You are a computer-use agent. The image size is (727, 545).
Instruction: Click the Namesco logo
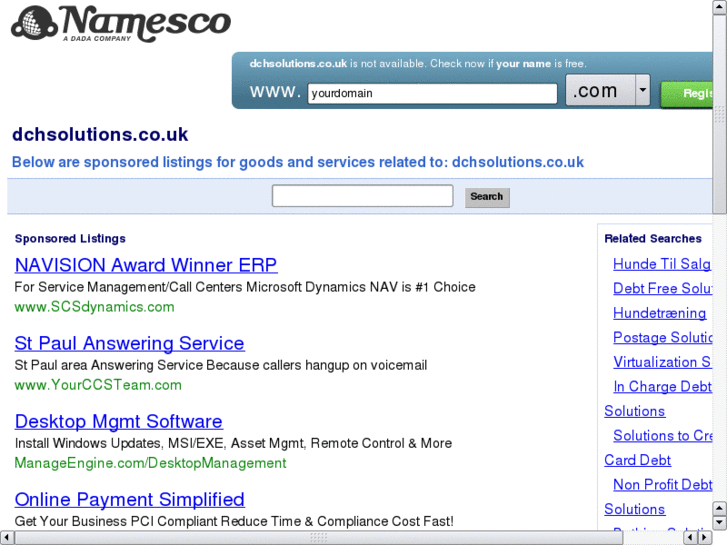click(121, 24)
